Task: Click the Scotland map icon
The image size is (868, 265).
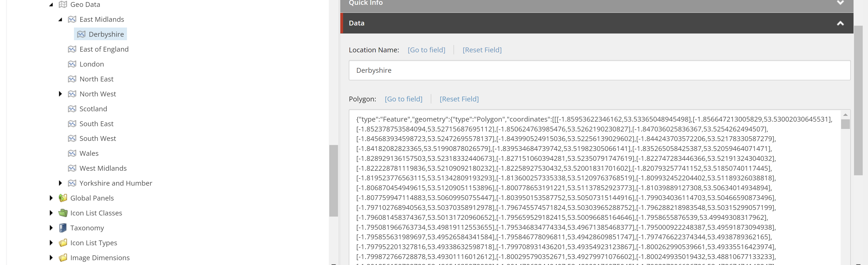Action: 72,109
